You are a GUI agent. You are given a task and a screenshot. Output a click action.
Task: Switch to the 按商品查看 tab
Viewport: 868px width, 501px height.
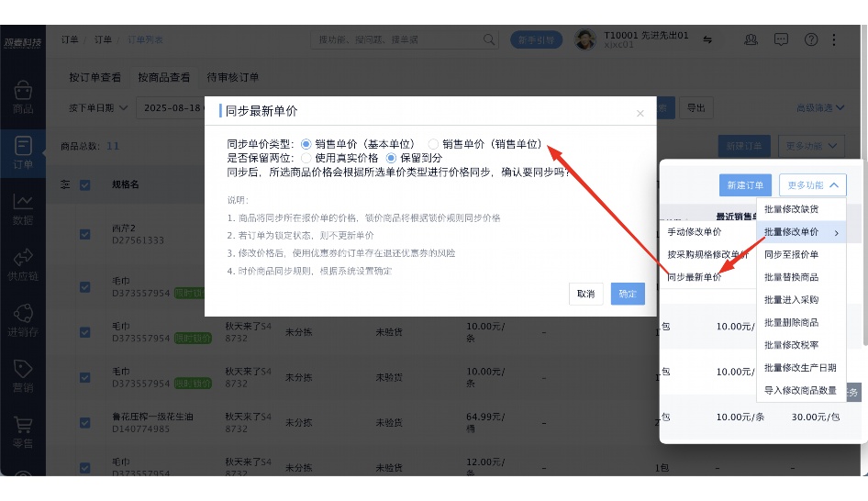point(164,77)
